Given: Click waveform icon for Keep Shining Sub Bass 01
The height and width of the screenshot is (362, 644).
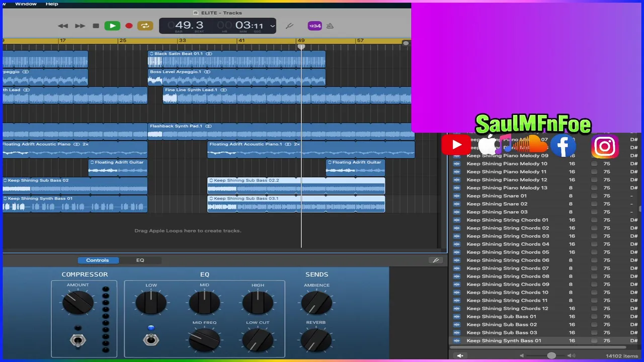Looking at the screenshot, I should coord(457,316).
